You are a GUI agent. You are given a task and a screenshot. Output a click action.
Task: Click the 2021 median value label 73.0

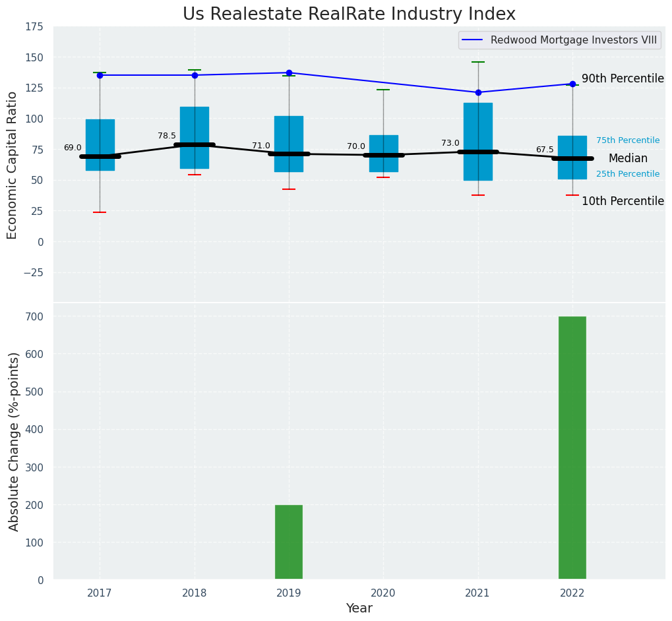(450, 143)
